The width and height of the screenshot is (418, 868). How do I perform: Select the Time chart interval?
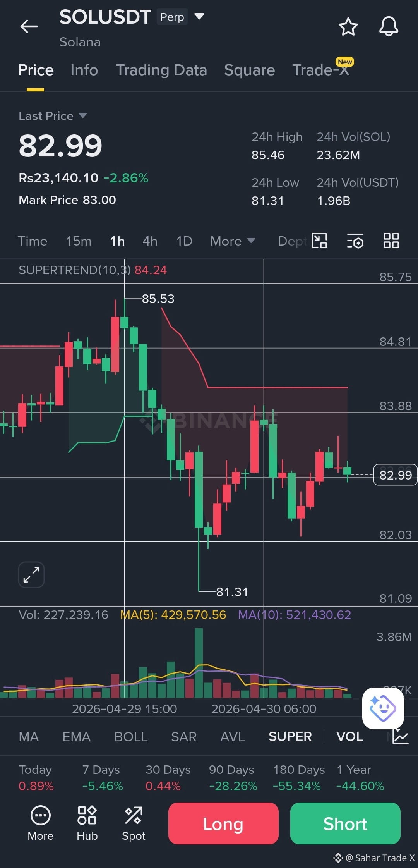coord(33,241)
